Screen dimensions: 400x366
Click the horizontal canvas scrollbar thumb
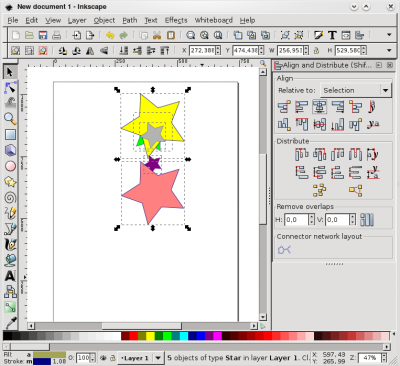tap(142, 326)
